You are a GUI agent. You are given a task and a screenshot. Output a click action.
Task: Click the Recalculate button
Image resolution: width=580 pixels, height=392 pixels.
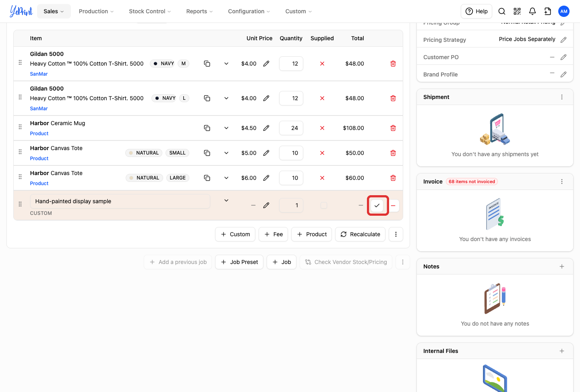click(360, 234)
